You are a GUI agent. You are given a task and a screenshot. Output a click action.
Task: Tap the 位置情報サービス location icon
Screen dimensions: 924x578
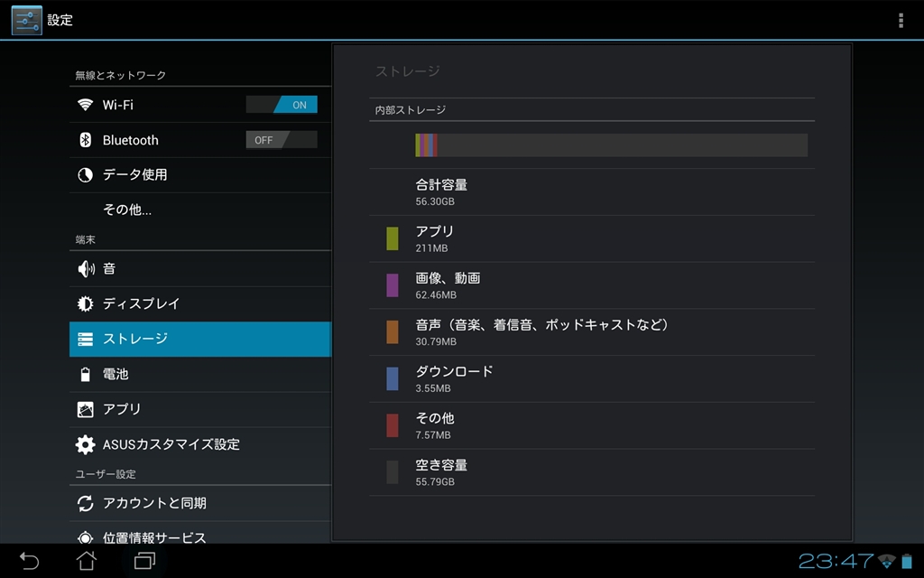tap(86, 537)
